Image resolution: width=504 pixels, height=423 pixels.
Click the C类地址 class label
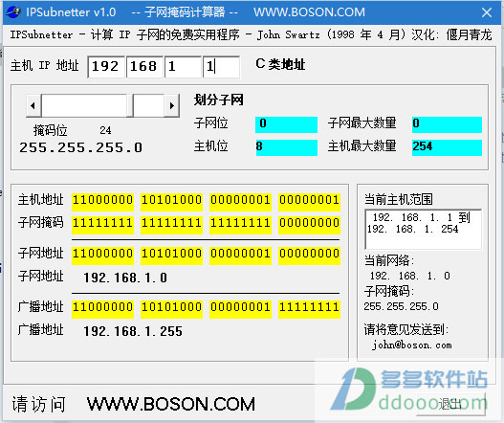280,65
